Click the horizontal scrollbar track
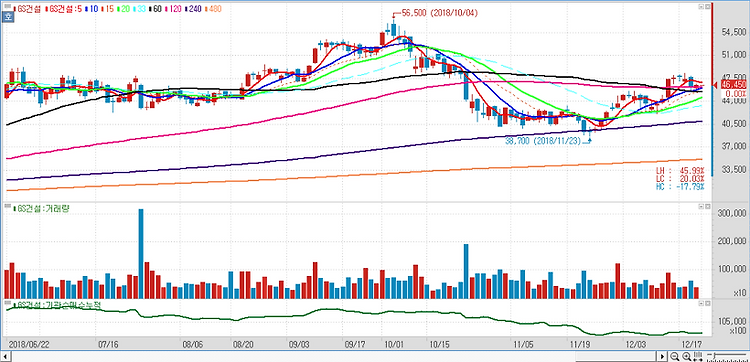This screenshot has width=750, height=362. click(x=334, y=357)
